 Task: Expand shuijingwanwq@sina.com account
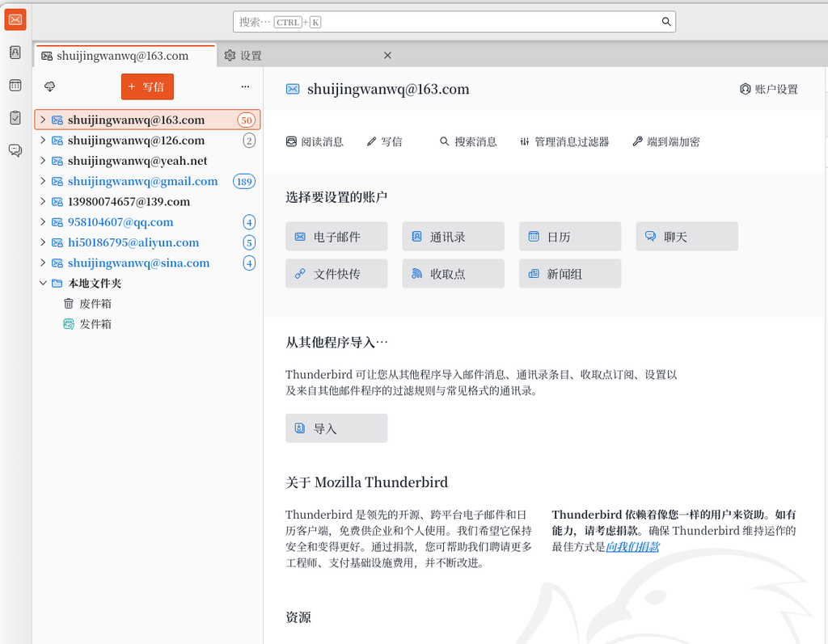pos(43,263)
